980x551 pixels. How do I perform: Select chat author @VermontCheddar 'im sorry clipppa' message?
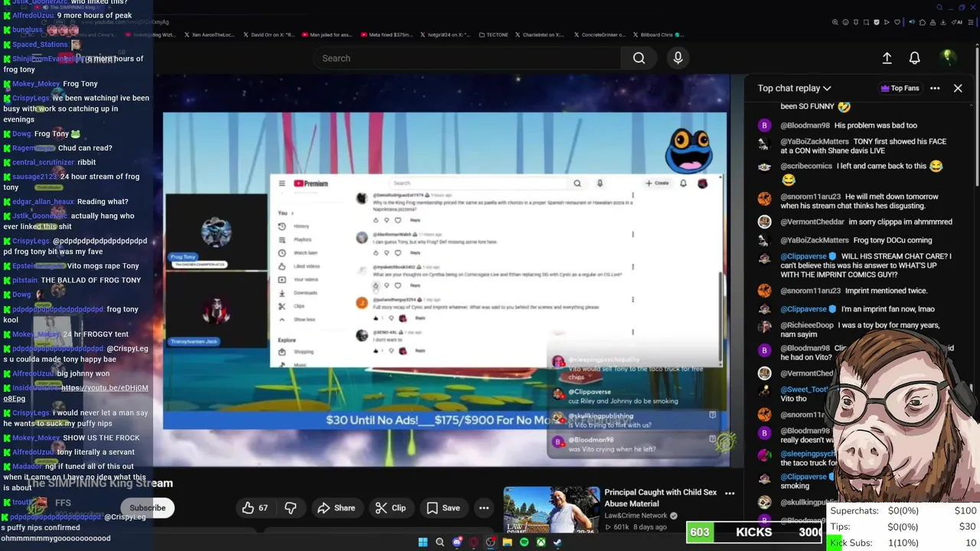(x=812, y=222)
